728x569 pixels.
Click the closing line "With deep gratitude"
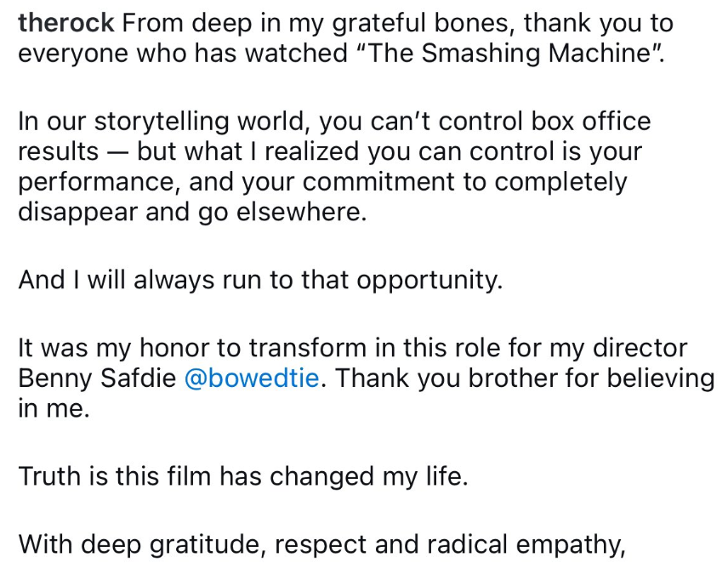321,542
